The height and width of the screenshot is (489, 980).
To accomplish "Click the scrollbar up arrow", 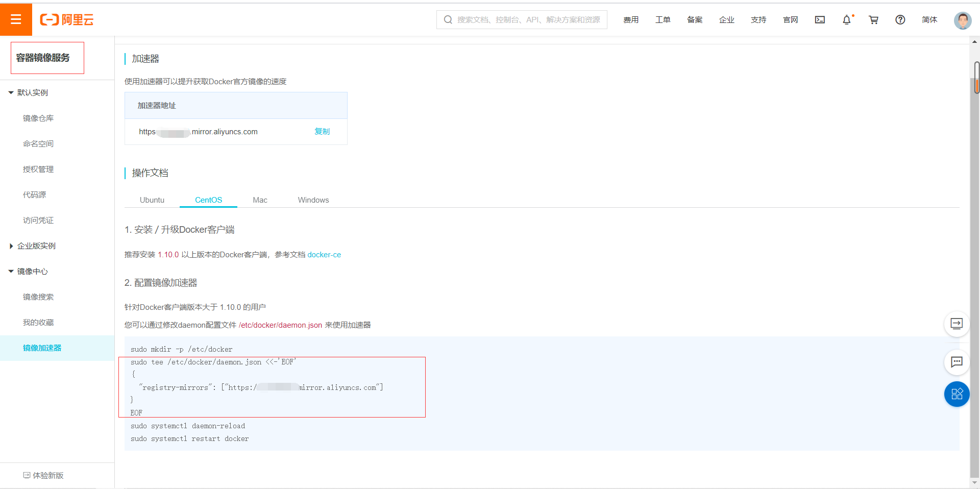I will point(975,42).
